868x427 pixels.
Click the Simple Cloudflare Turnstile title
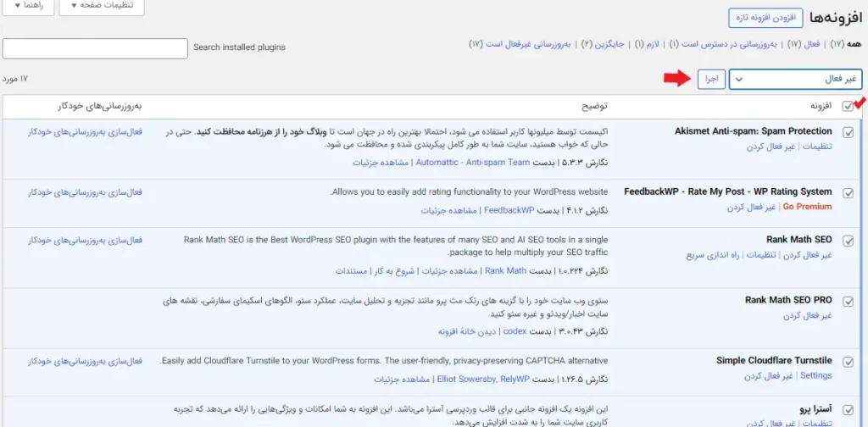pos(774,361)
